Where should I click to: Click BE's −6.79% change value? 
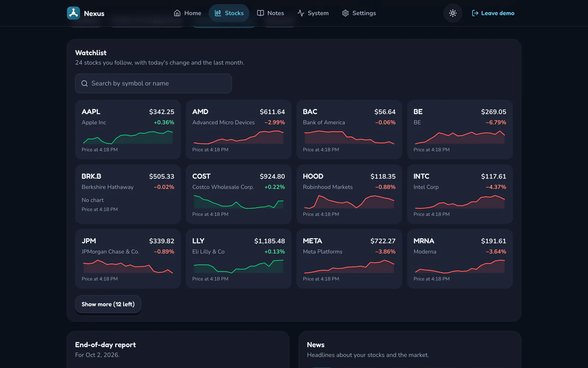[x=496, y=123]
